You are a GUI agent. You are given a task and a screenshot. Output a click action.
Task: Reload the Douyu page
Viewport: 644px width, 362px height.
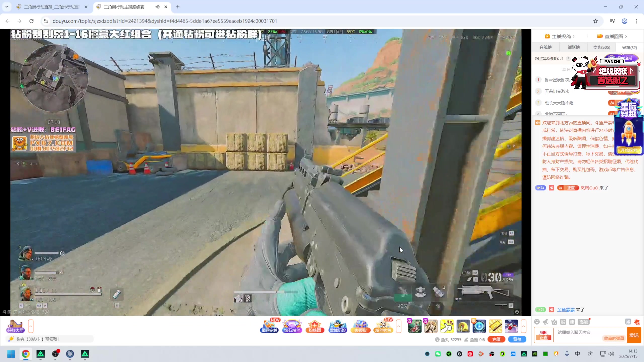tap(31, 21)
